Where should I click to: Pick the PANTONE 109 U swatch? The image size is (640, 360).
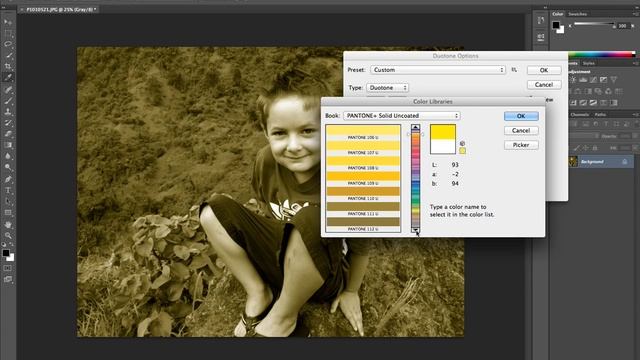coord(363,179)
